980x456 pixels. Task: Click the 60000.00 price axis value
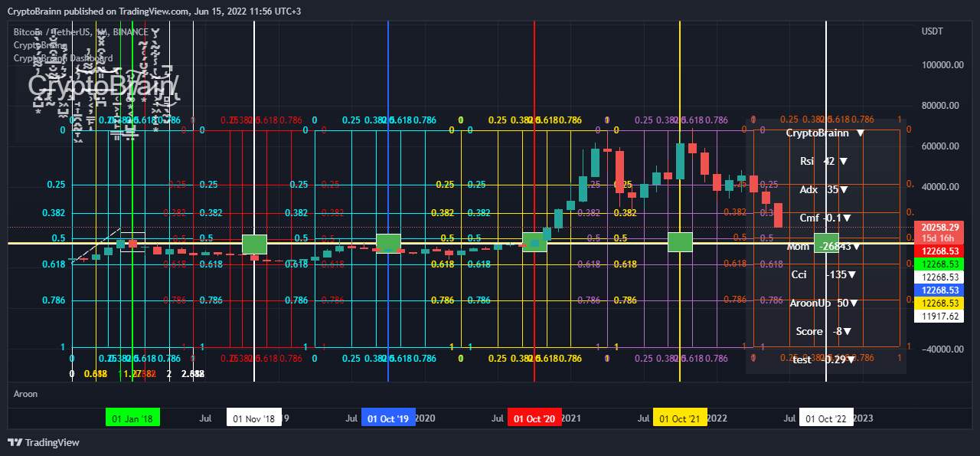pos(941,146)
